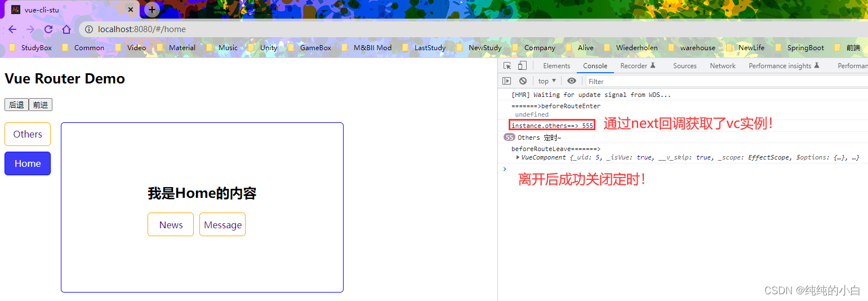This screenshot has height=301, width=868.
Task: Open the Wiederholen bookmark folder
Action: [x=630, y=48]
